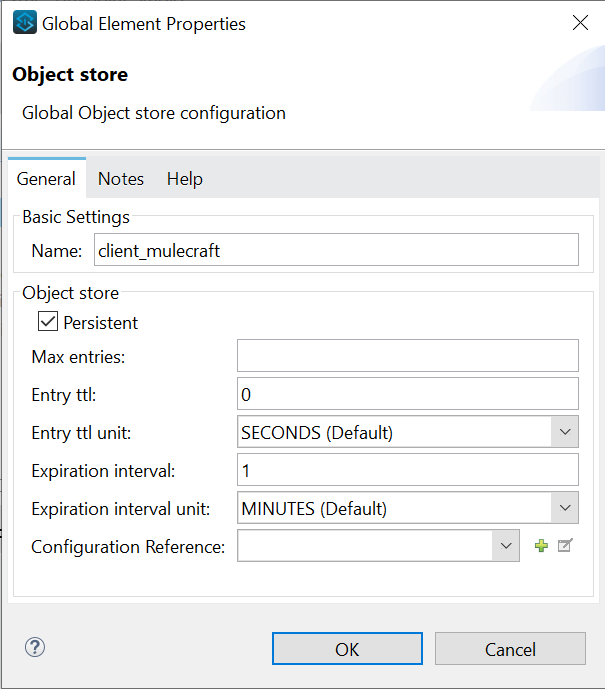Click the green plus add configuration icon
Image resolution: width=605 pixels, height=689 pixels.
(541, 546)
